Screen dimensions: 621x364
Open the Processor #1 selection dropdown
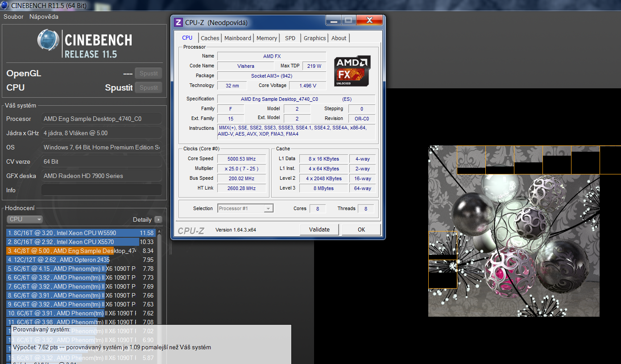point(245,208)
